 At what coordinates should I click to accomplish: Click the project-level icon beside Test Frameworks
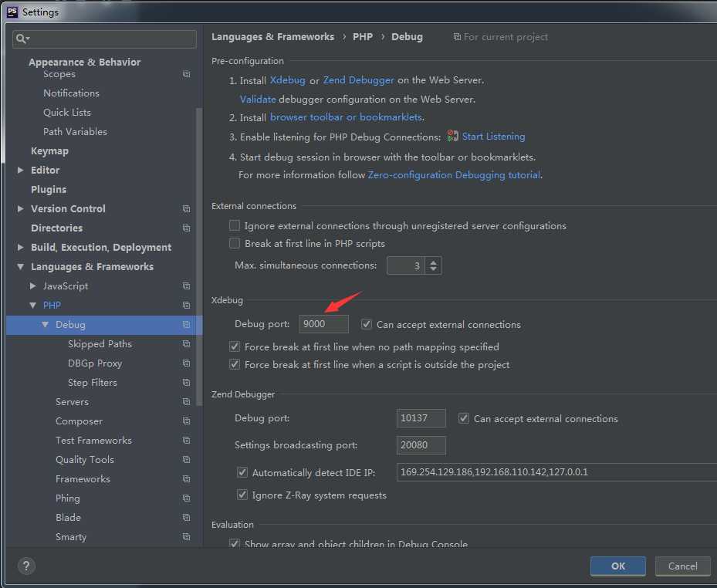(186, 441)
